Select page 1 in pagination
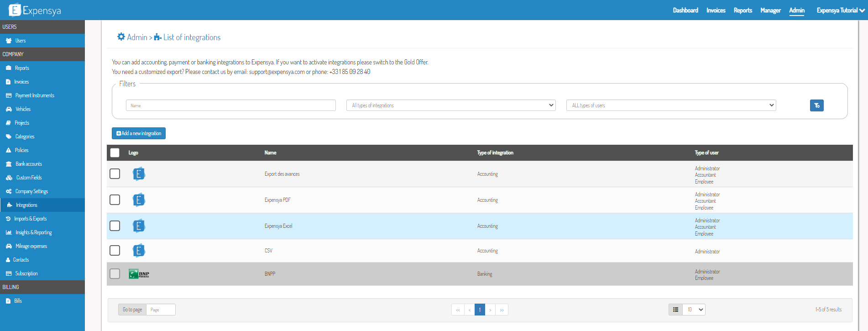This screenshot has height=331, width=868. point(480,310)
